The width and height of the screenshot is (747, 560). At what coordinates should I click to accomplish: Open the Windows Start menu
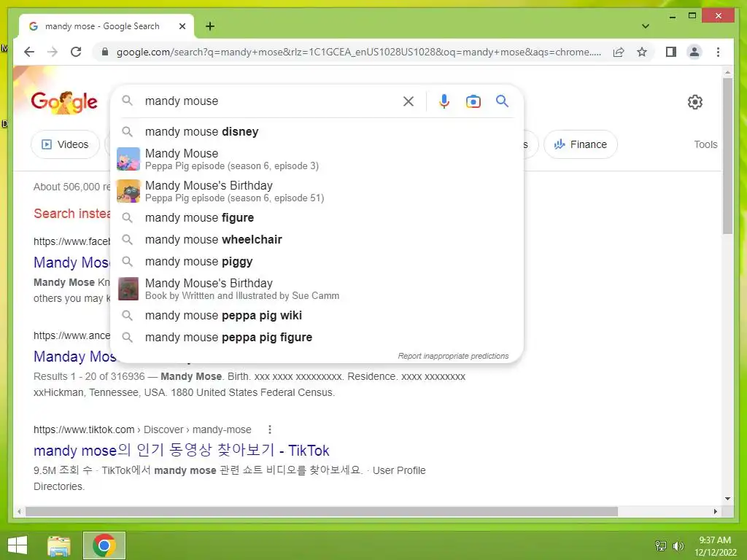pyautogui.click(x=18, y=545)
